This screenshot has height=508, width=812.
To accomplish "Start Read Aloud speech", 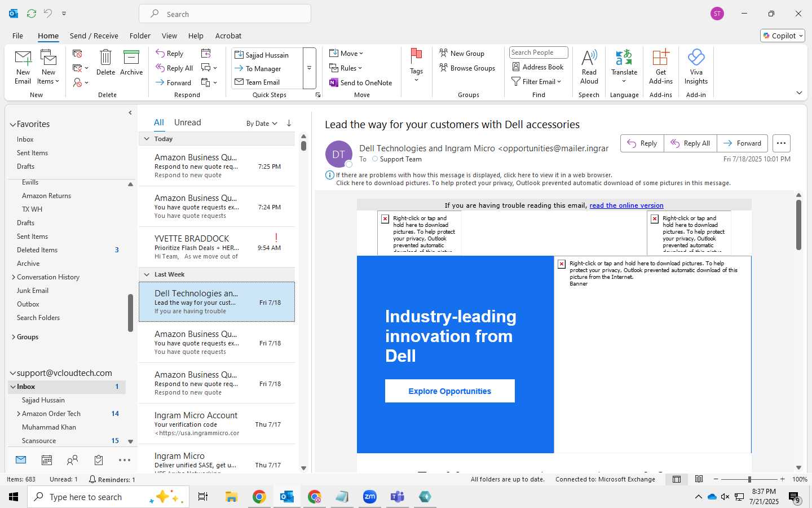I will click(589, 67).
